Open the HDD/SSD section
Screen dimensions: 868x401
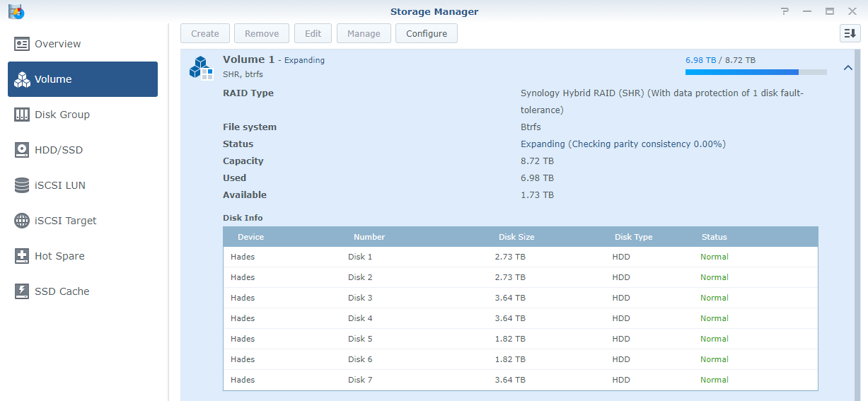coord(83,150)
